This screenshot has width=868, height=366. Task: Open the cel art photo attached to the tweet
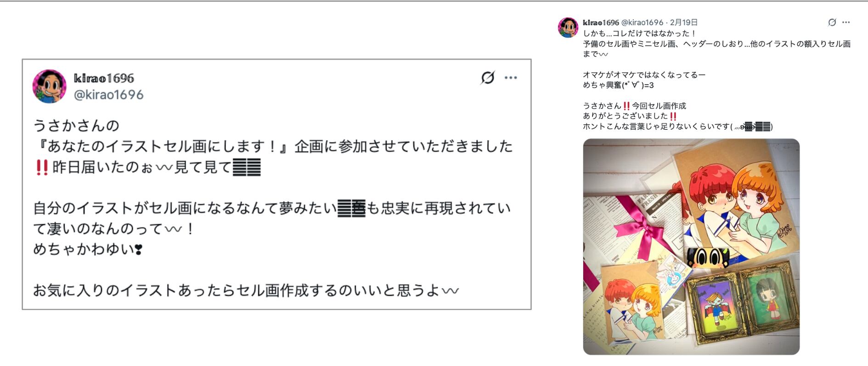691,247
